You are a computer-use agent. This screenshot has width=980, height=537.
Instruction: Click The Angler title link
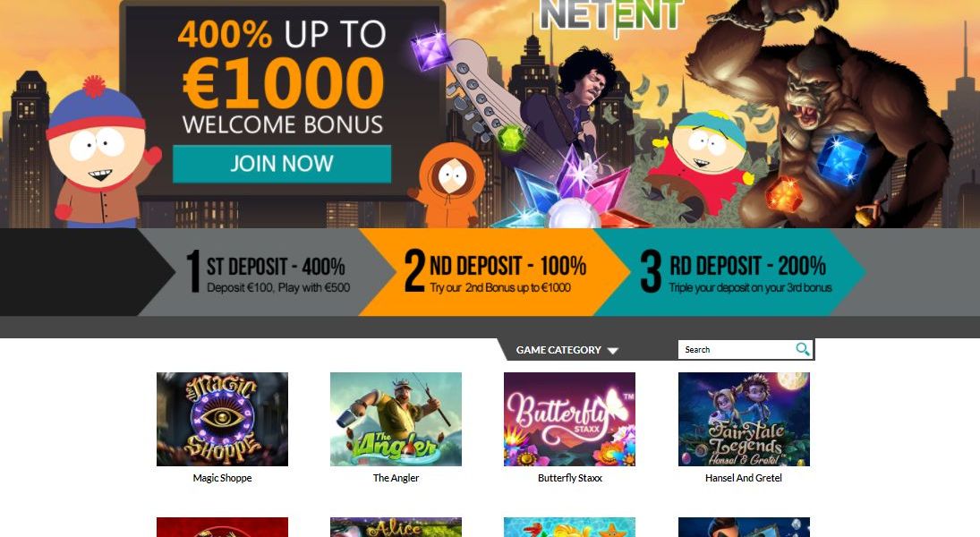pos(396,478)
